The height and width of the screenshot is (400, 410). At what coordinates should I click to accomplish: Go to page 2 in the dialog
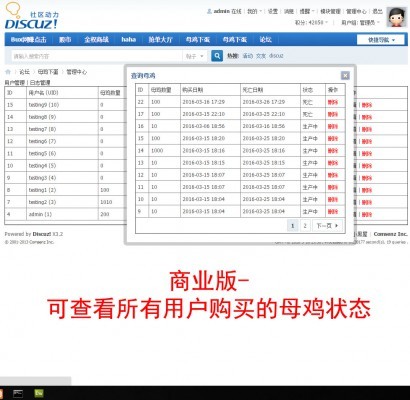click(x=305, y=226)
